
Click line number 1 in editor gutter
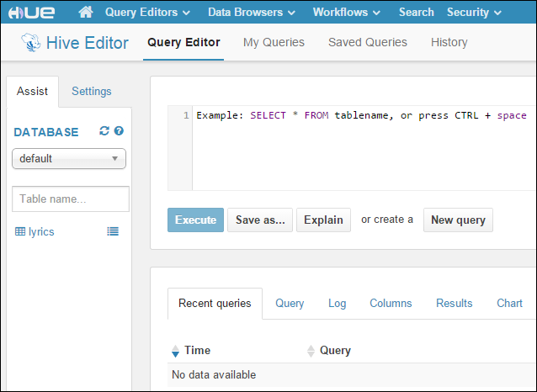click(x=186, y=115)
